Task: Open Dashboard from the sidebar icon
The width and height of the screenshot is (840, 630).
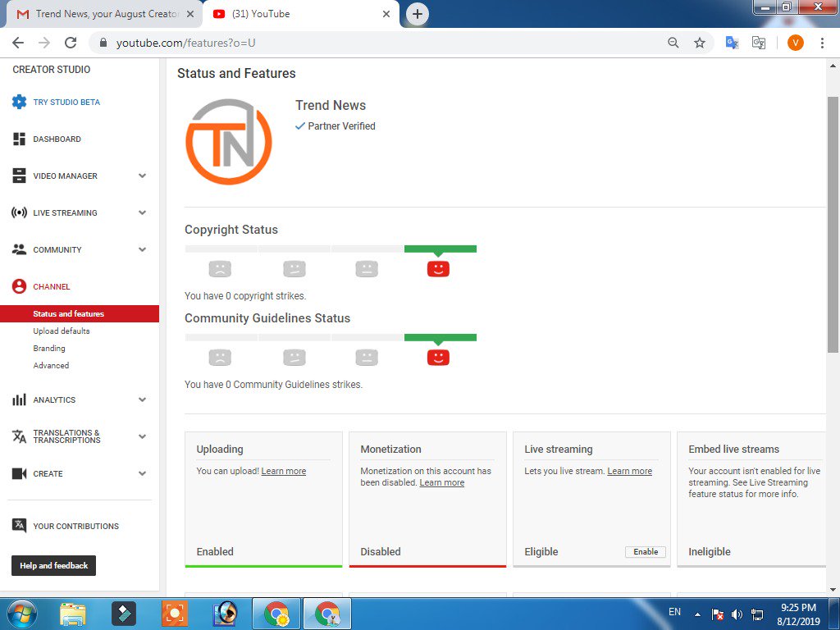Action: pos(20,139)
